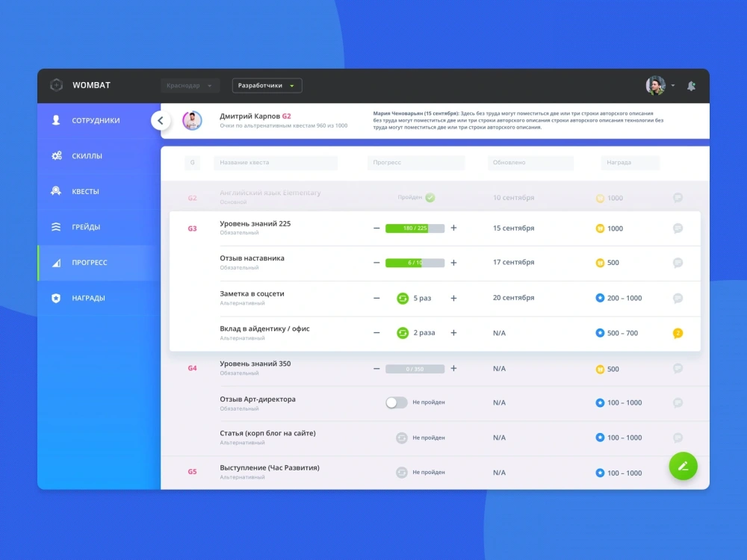Click star icon for Выступление reward
Viewport: 747px width, 560px height.
600,473
